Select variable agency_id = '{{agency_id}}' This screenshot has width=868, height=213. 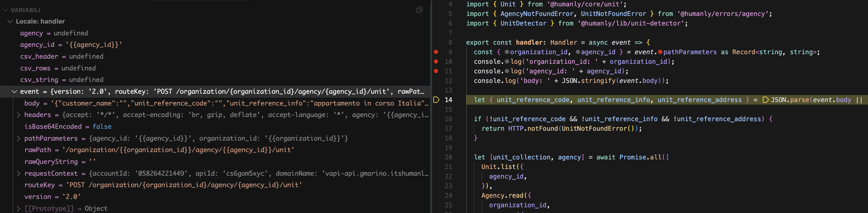tap(216, 45)
